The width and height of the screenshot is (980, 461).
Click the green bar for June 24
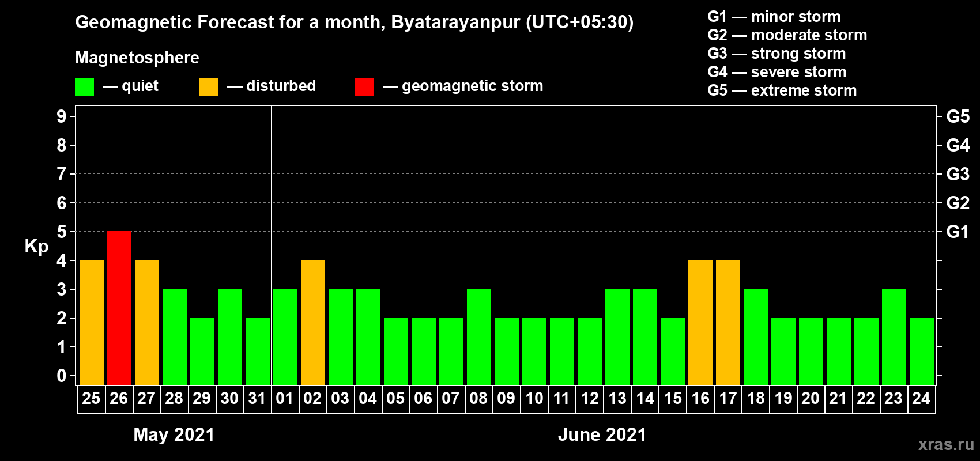coord(922,352)
